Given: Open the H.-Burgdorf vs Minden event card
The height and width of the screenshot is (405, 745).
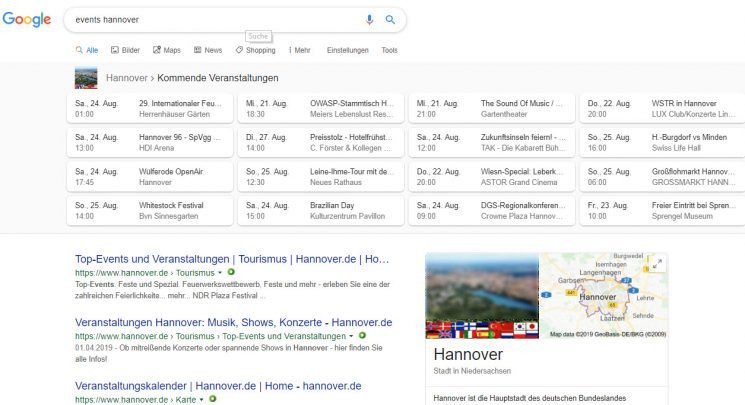Looking at the screenshot, I should point(662,142).
